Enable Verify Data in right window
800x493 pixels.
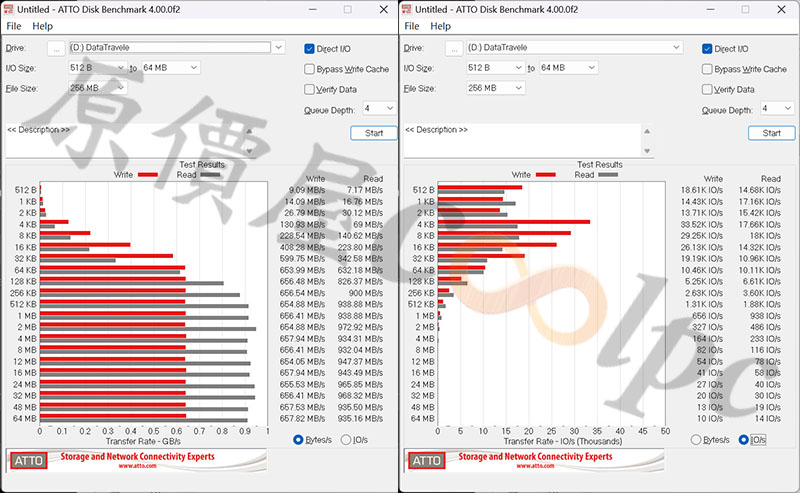(707, 89)
